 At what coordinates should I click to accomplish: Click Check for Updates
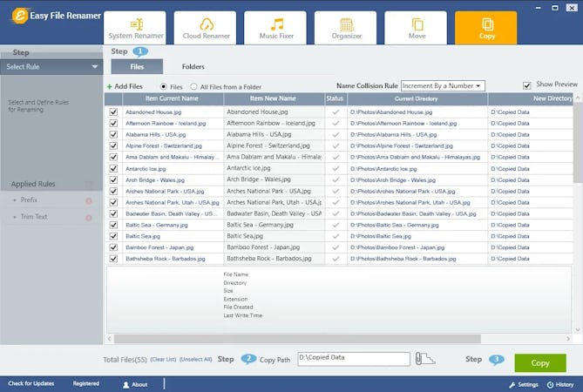click(x=31, y=383)
